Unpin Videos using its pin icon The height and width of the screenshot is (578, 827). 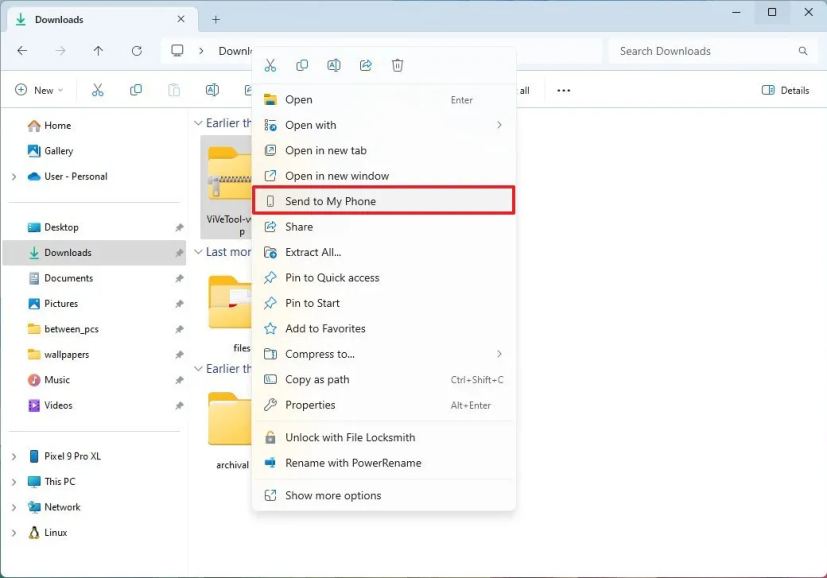point(179,406)
